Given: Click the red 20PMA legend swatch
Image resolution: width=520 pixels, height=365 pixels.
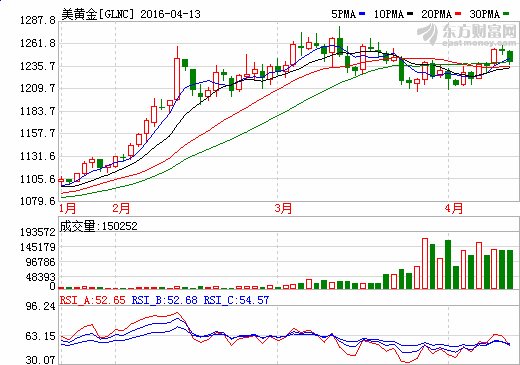Looking at the screenshot, I should (x=458, y=14).
